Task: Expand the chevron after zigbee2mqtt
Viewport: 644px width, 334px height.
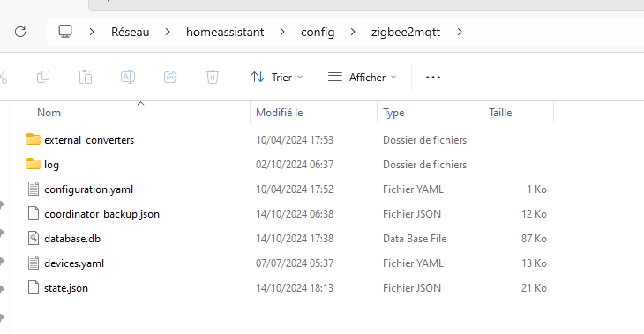Action: pos(460,32)
